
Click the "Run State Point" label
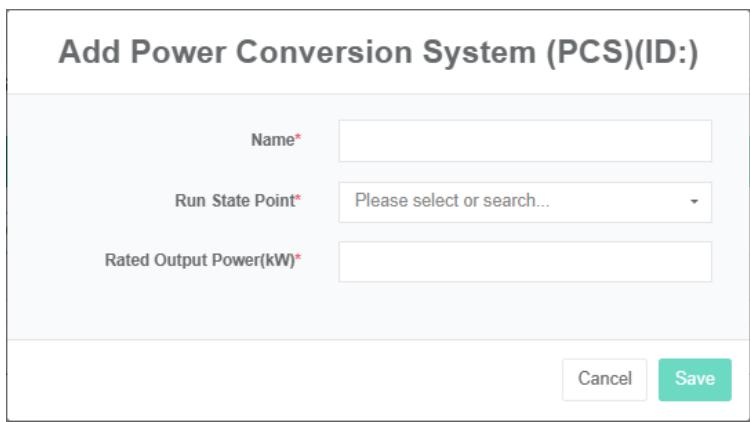click(x=233, y=201)
